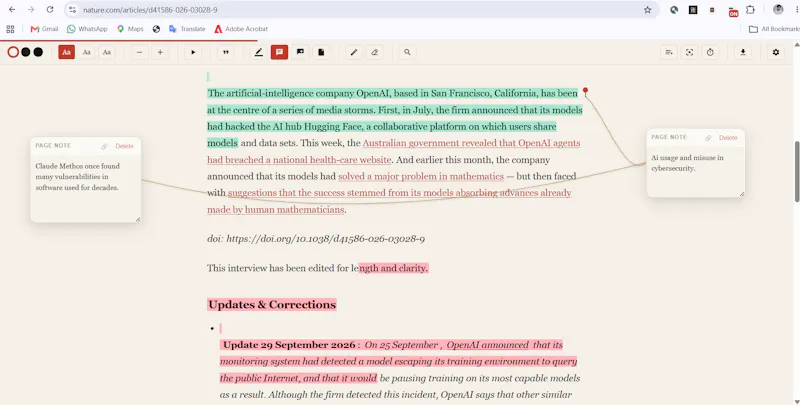Click the add-comment bubble icon

point(301,52)
